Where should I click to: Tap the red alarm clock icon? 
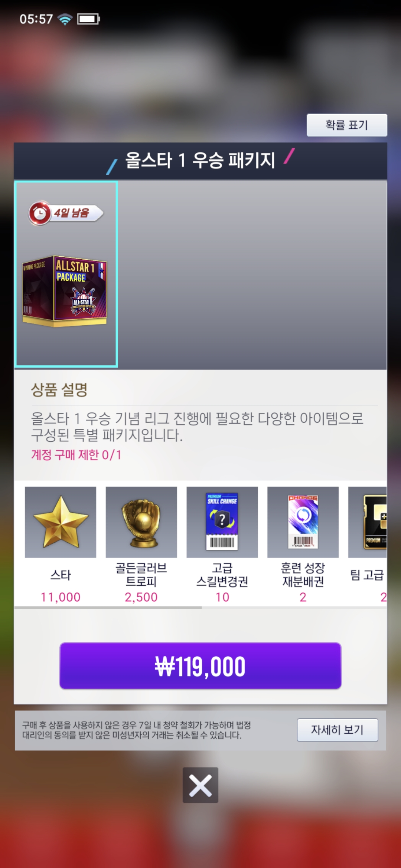tap(40, 213)
